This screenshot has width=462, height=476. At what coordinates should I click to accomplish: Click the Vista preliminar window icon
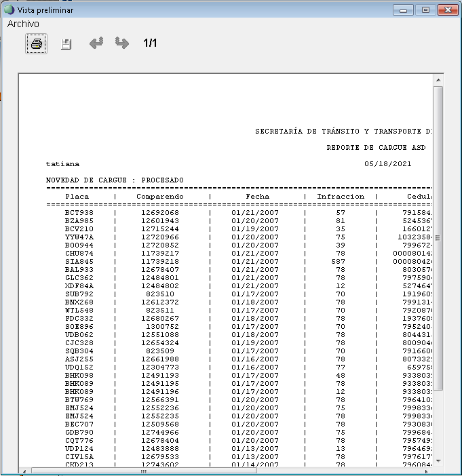pyautogui.click(x=9, y=10)
